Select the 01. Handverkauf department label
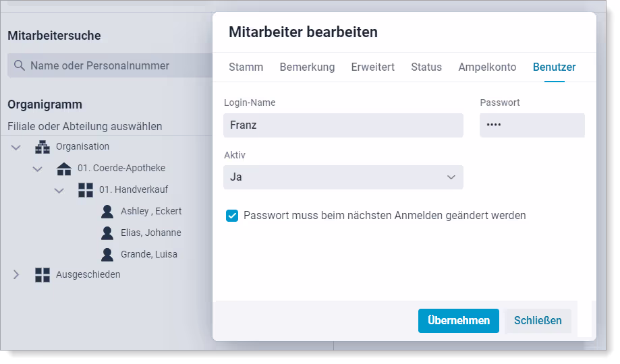The width and height of the screenshot is (620, 364). tap(134, 189)
